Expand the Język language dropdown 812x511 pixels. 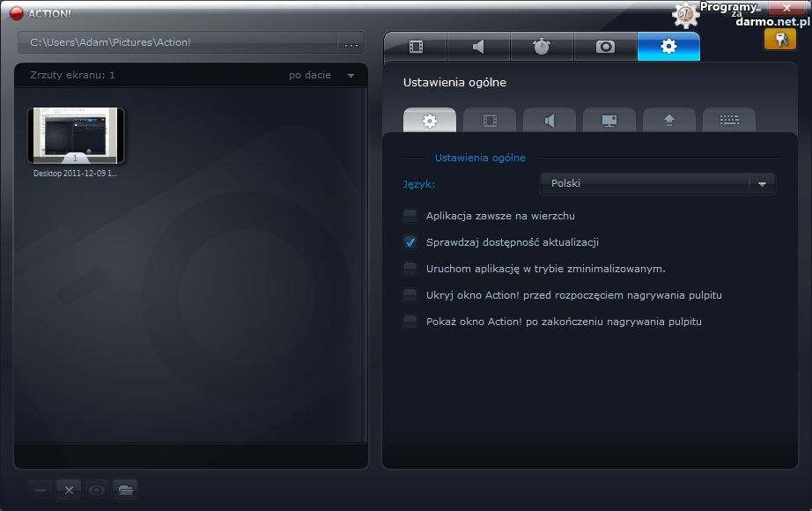click(x=762, y=183)
